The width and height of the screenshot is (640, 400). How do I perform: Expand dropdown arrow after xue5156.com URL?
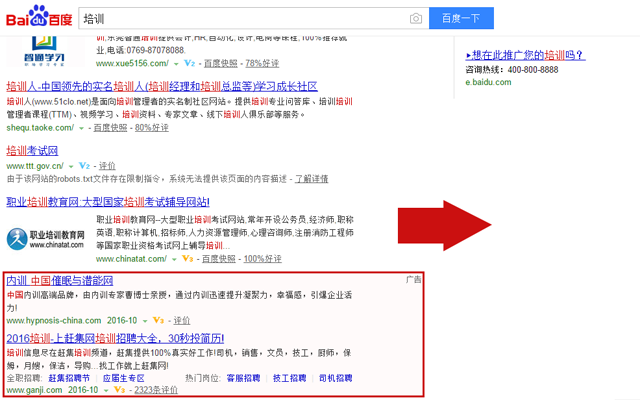click(x=176, y=64)
